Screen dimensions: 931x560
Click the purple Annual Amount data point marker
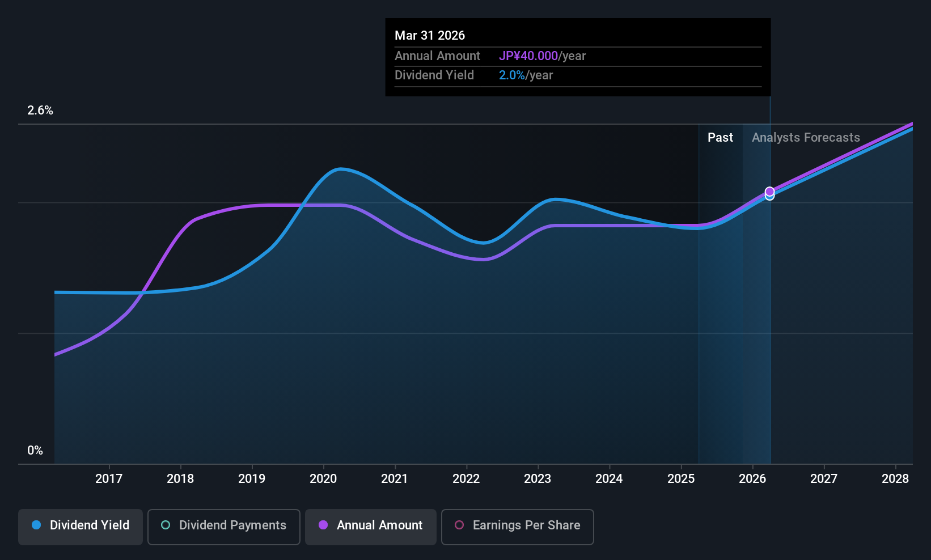tap(769, 192)
